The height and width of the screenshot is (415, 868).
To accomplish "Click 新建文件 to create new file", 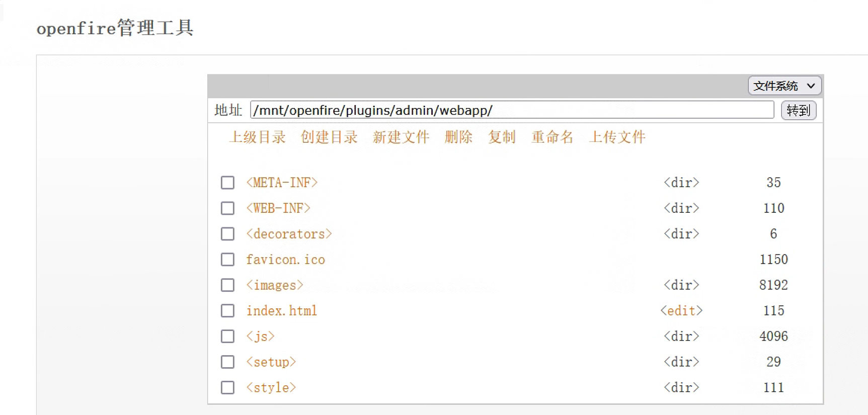I will tap(401, 137).
